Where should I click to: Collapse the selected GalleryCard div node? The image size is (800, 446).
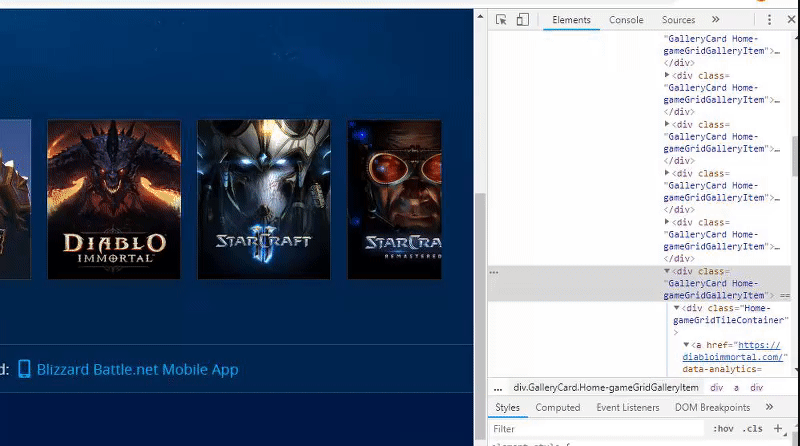click(x=666, y=271)
